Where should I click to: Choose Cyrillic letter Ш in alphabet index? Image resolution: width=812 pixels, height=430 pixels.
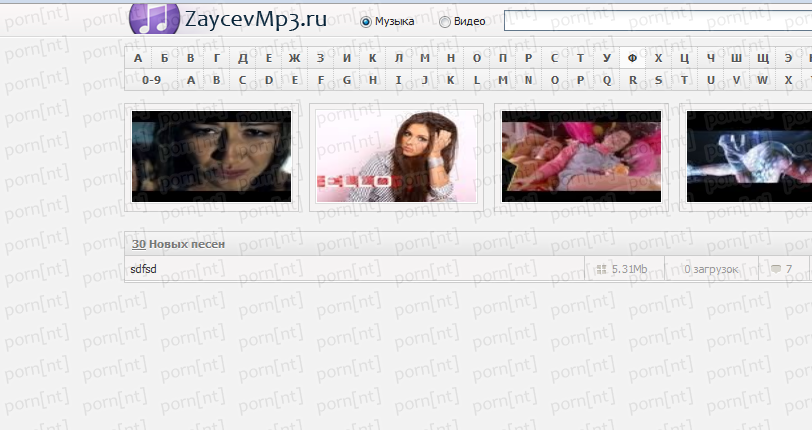pos(736,58)
